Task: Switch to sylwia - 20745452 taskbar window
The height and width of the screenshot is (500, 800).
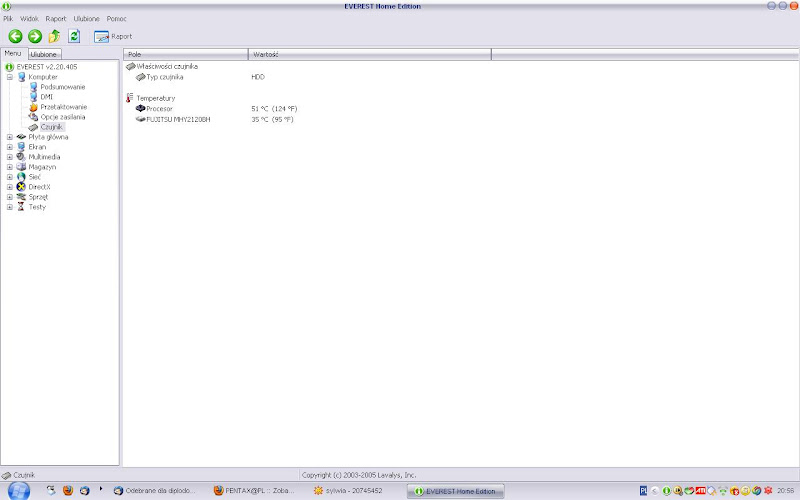Action: [x=348, y=491]
